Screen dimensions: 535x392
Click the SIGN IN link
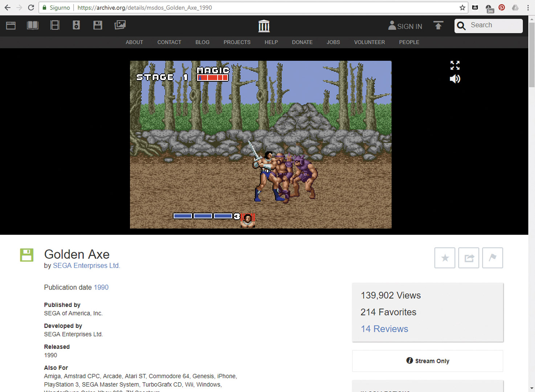(x=410, y=26)
